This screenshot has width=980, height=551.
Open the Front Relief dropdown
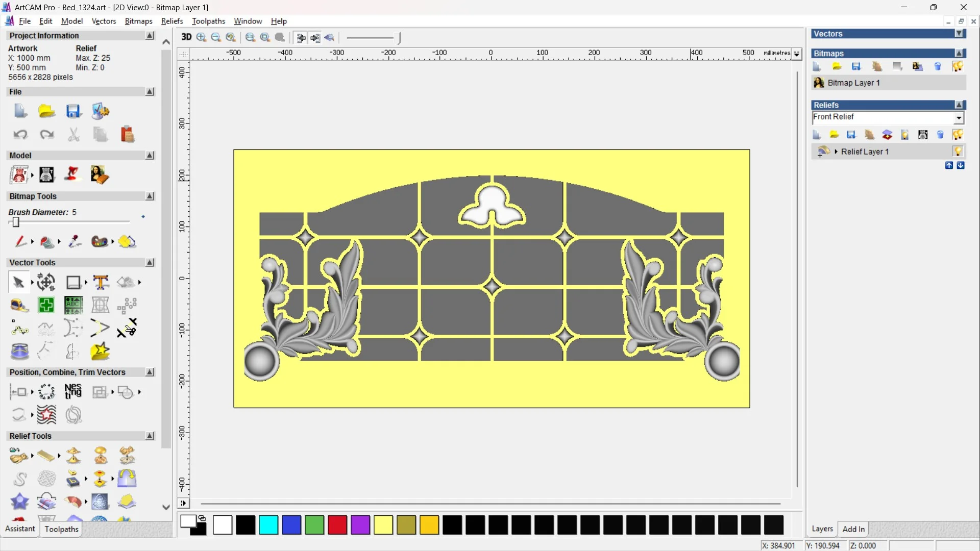click(x=959, y=118)
